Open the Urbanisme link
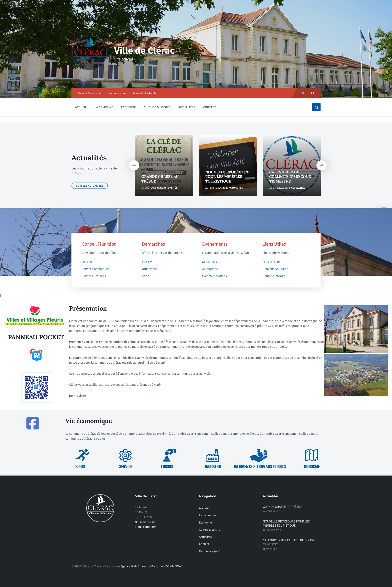The image size is (392, 587). click(x=149, y=269)
